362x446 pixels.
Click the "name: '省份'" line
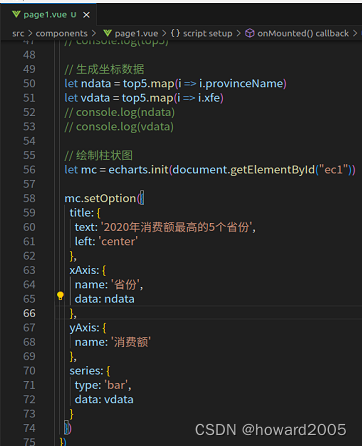[109, 285]
